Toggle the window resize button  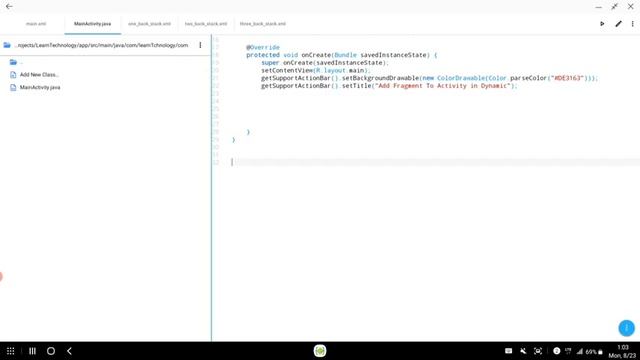click(614, 7)
